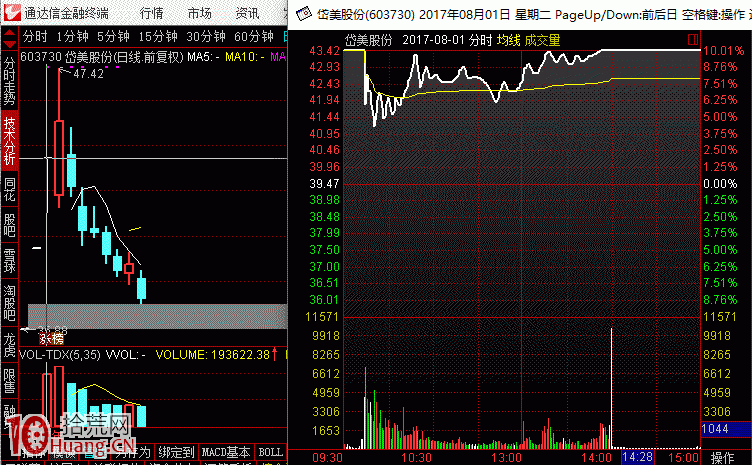Open the 雪球 sidebar tab

click(x=10, y=260)
